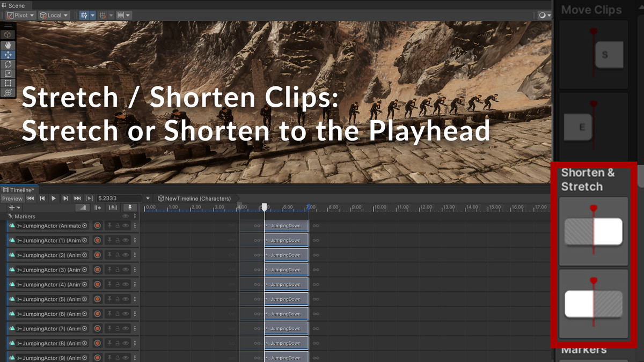Image resolution: width=644 pixels, height=362 pixels.
Task: Open the Local handle rotation dropdown
Action: [54, 16]
